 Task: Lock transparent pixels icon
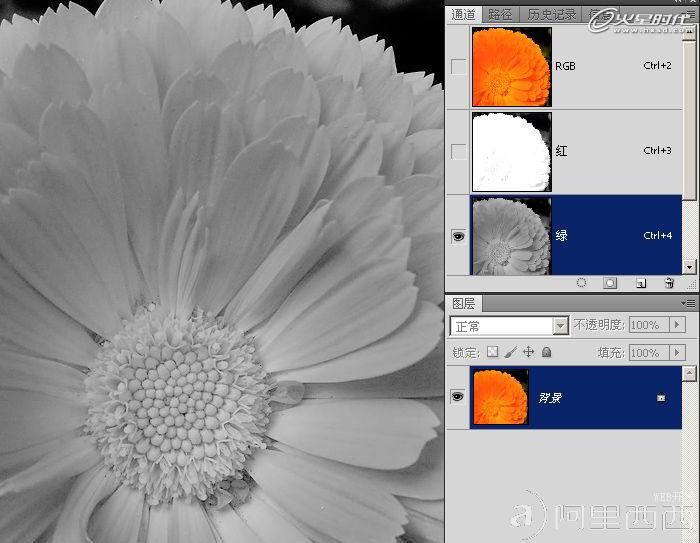pyautogui.click(x=492, y=352)
